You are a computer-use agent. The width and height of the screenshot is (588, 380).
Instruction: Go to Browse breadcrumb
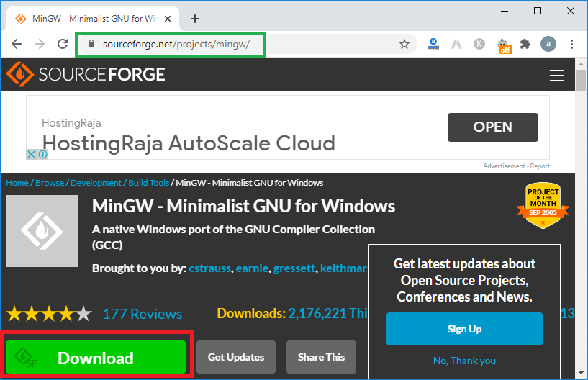pos(50,183)
